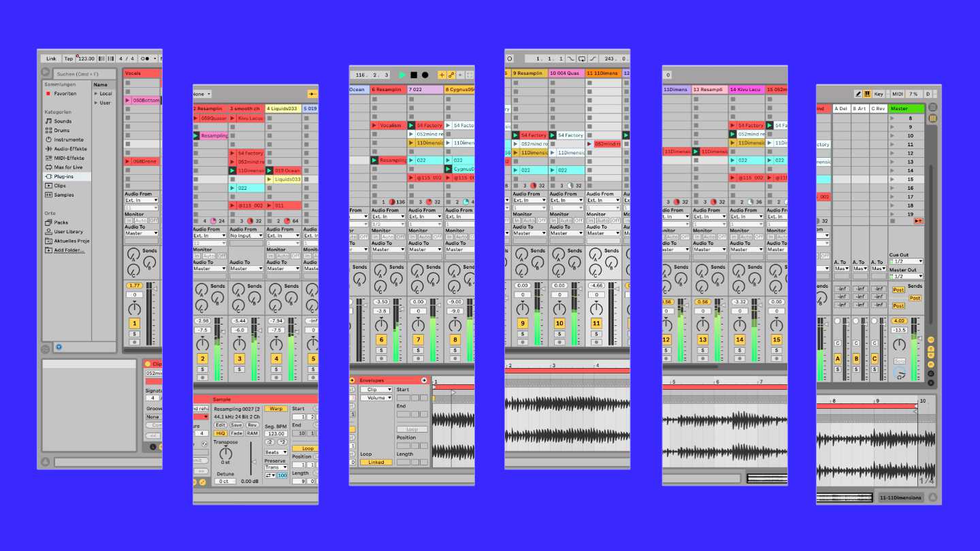The height and width of the screenshot is (551, 980).
Task: Select Favoriten under Sammlungen
Action: (65, 93)
